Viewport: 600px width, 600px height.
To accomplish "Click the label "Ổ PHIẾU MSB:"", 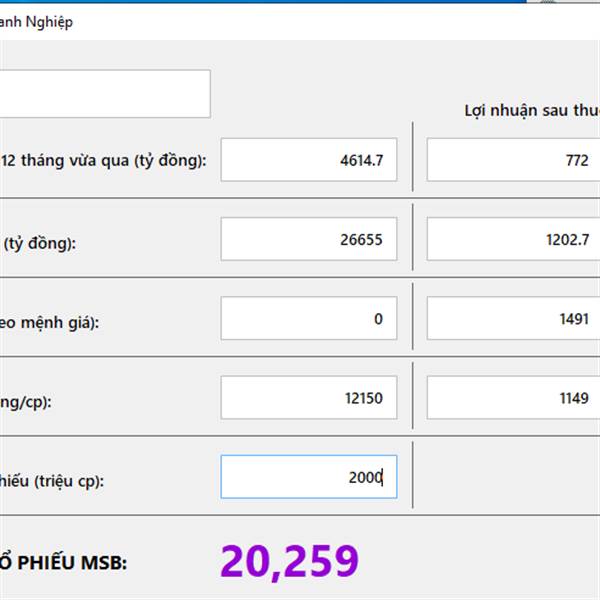I will (63, 562).
